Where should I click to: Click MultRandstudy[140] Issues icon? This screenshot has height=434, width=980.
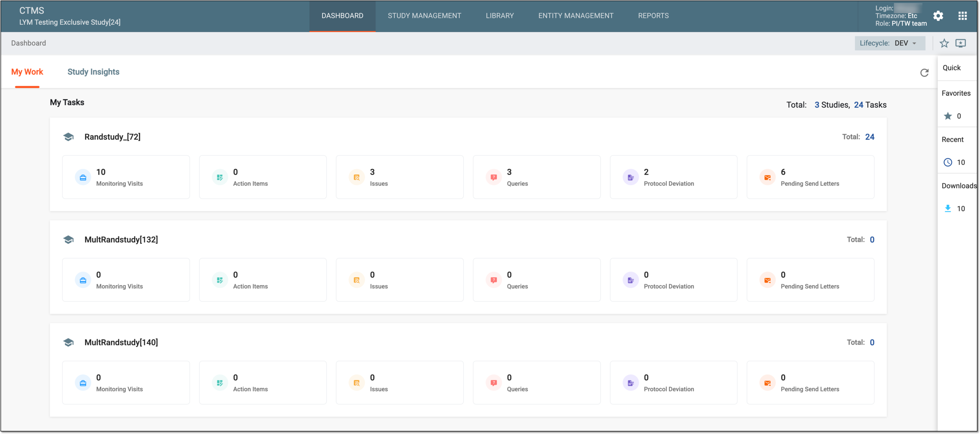[x=357, y=383]
